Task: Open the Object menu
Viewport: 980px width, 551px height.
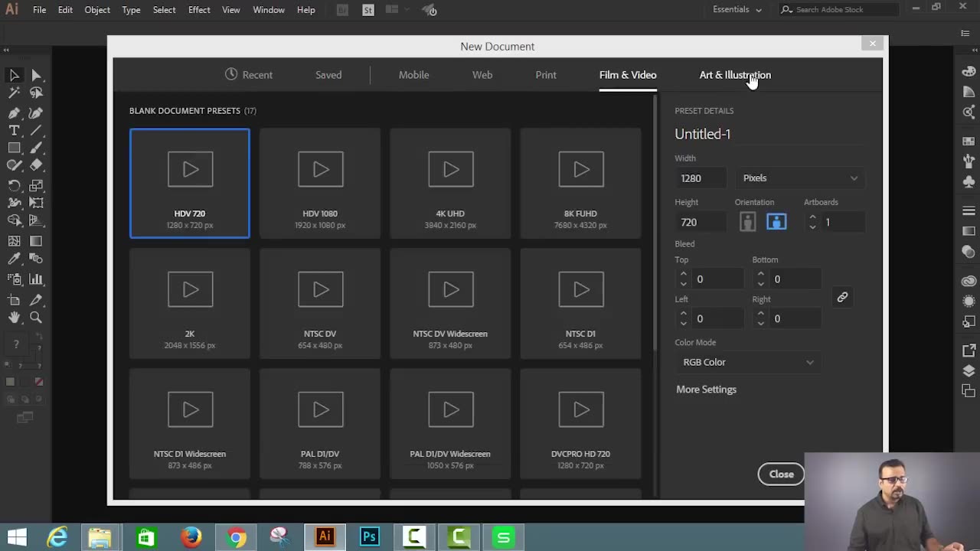Action: click(97, 10)
